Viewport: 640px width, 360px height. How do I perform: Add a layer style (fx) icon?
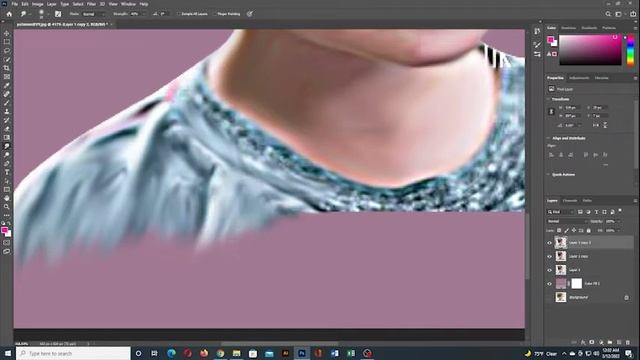[583, 342]
